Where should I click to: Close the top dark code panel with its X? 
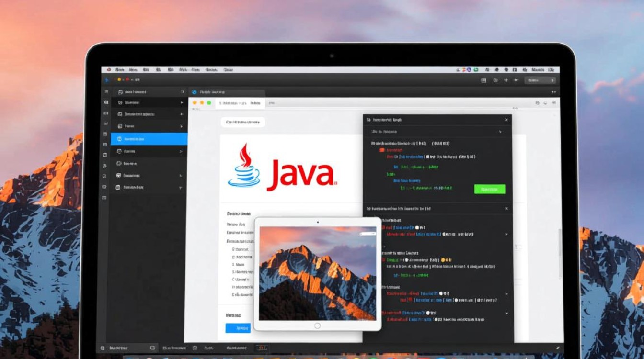506,120
